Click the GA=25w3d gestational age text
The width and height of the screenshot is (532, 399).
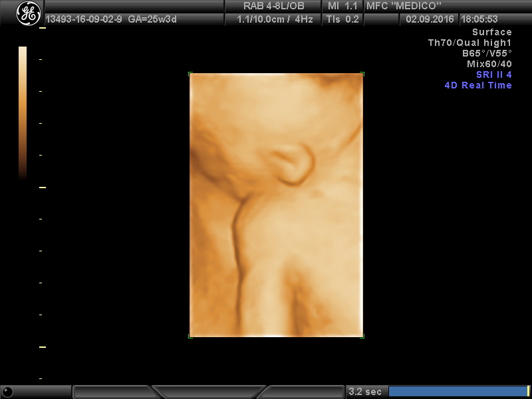pyautogui.click(x=152, y=19)
